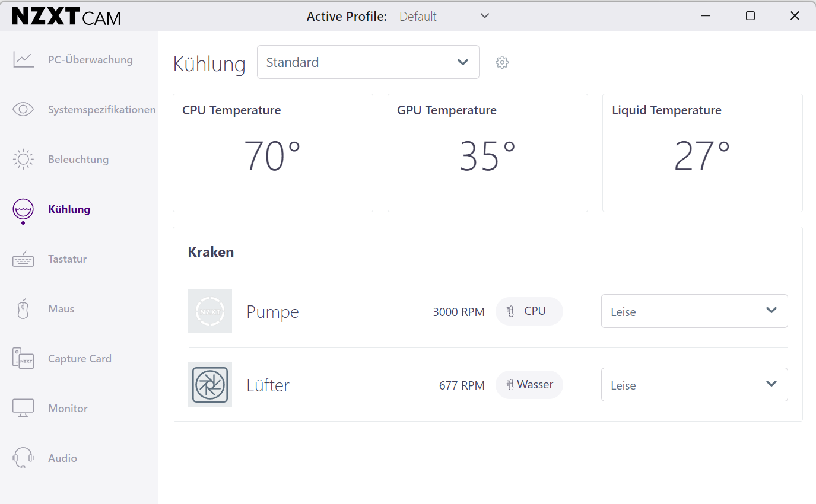Click the Lüfter Wasser sensor badge

[x=529, y=384]
